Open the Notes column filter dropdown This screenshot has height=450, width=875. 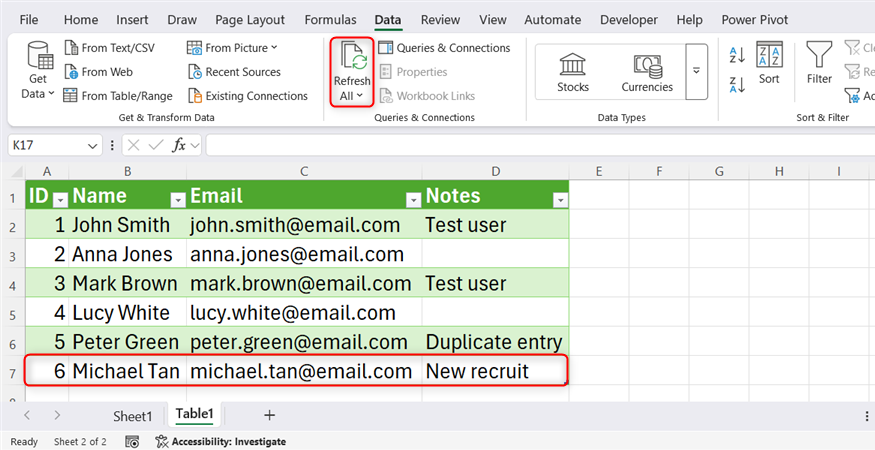coord(560,200)
